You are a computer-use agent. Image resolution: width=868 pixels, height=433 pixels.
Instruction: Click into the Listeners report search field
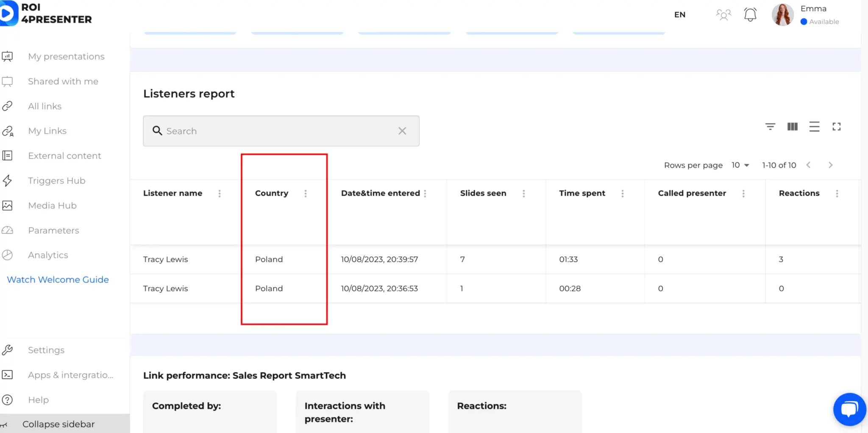tap(275, 131)
